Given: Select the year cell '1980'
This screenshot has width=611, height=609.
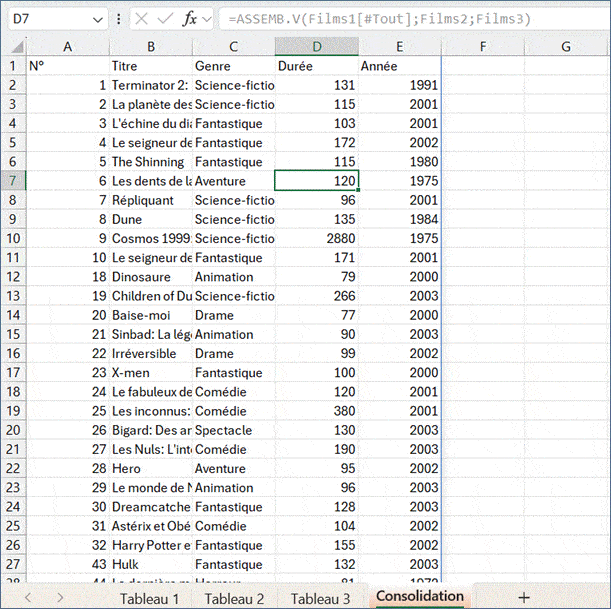Looking at the screenshot, I should pyautogui.click(x=400, y=162).
